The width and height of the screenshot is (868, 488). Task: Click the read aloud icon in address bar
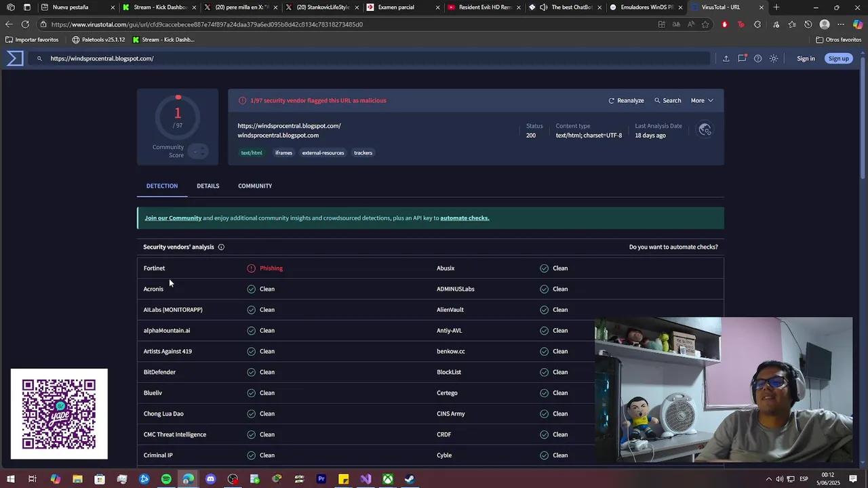pyautogui.click(x=690, y=24)
